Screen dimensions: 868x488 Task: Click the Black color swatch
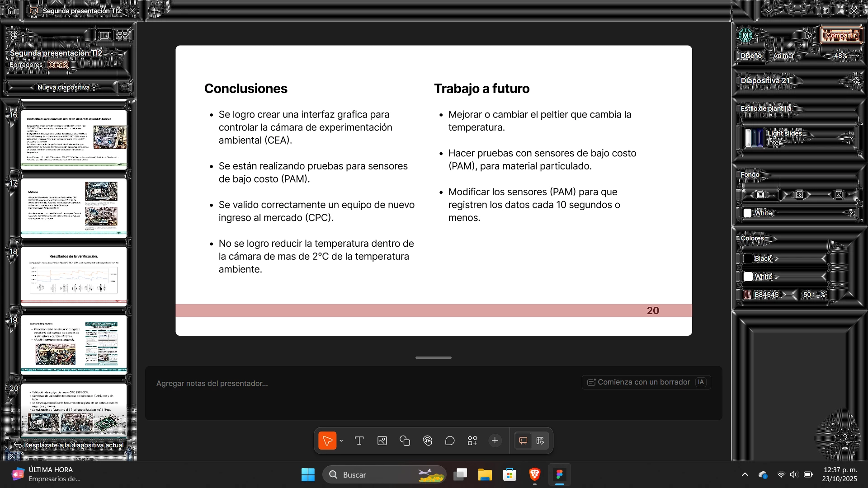(x=748, y=258)
